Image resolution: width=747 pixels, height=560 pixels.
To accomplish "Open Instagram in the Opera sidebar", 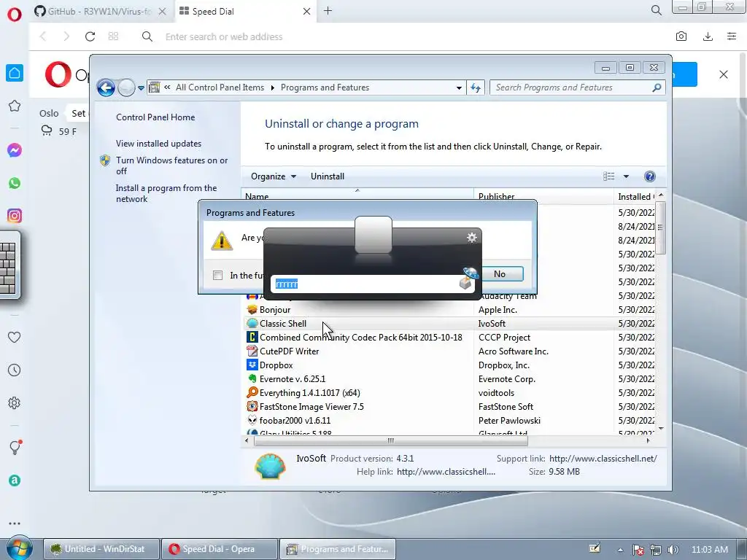I will (15, 216).
